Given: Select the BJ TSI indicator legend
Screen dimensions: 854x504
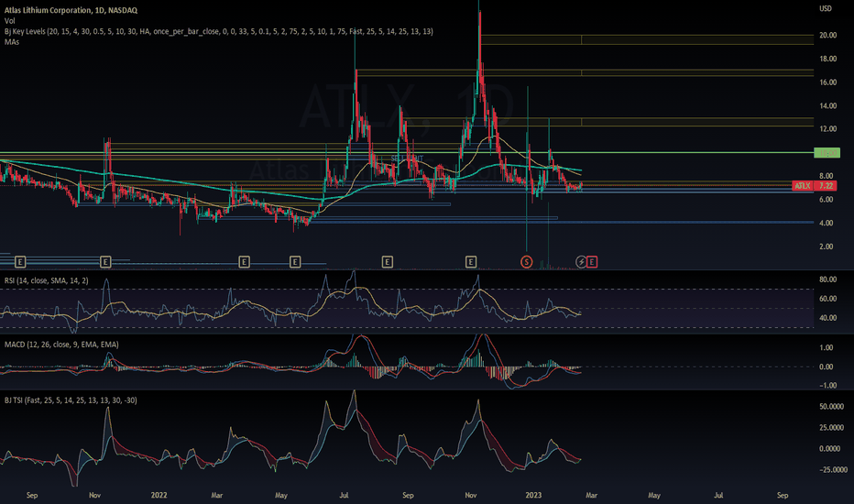Looking at the screenshot, I should point(71,400).
